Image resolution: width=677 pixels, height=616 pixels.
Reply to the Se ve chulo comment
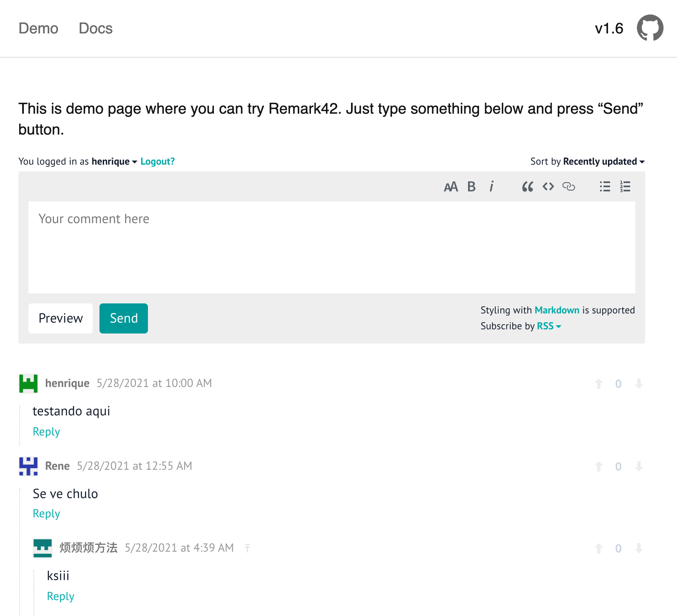pyautogui.click(x=46, y=514)
